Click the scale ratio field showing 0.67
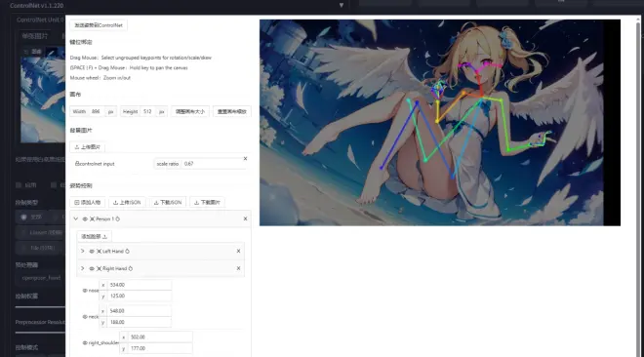This screenshot has height=357, width=644. pos(214,164)
